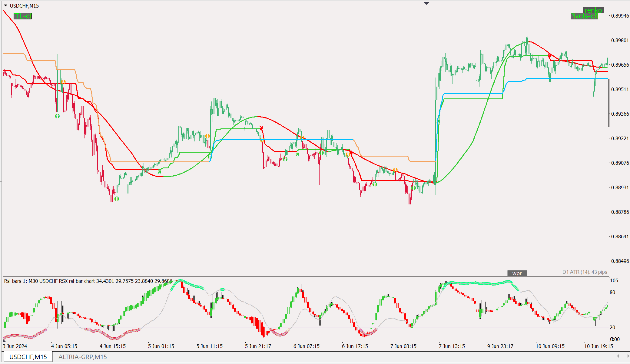The width and height of the screenshot is (630, 364).
Task: Toggle the Pivots-off button
Action: [x=584, y=16]
